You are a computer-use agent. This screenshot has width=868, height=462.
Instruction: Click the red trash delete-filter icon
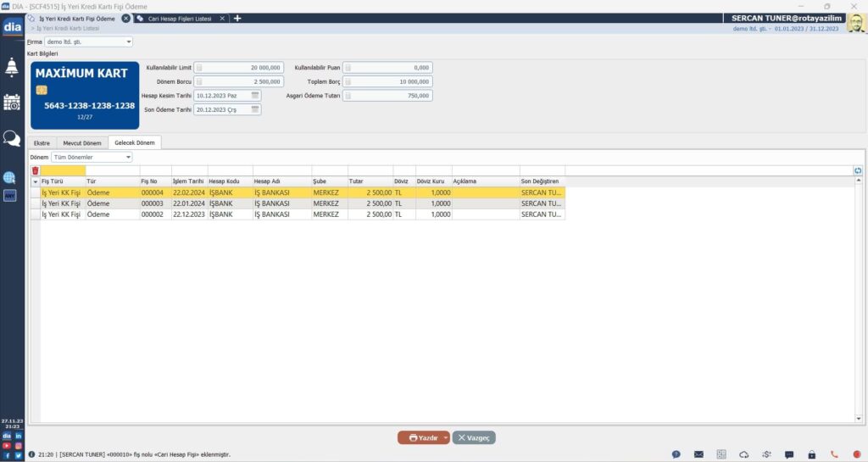tap(35, 170)
